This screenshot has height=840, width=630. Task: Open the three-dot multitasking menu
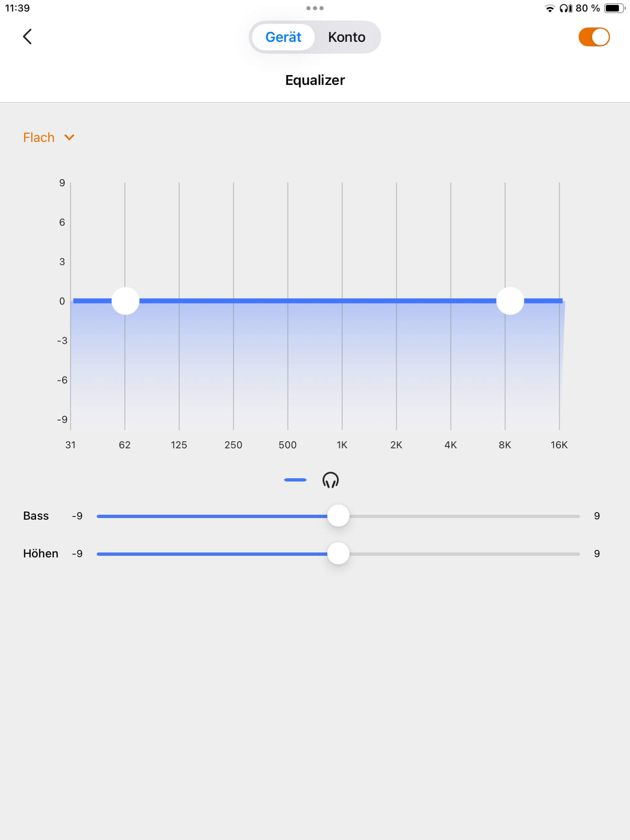pos(315,8)
